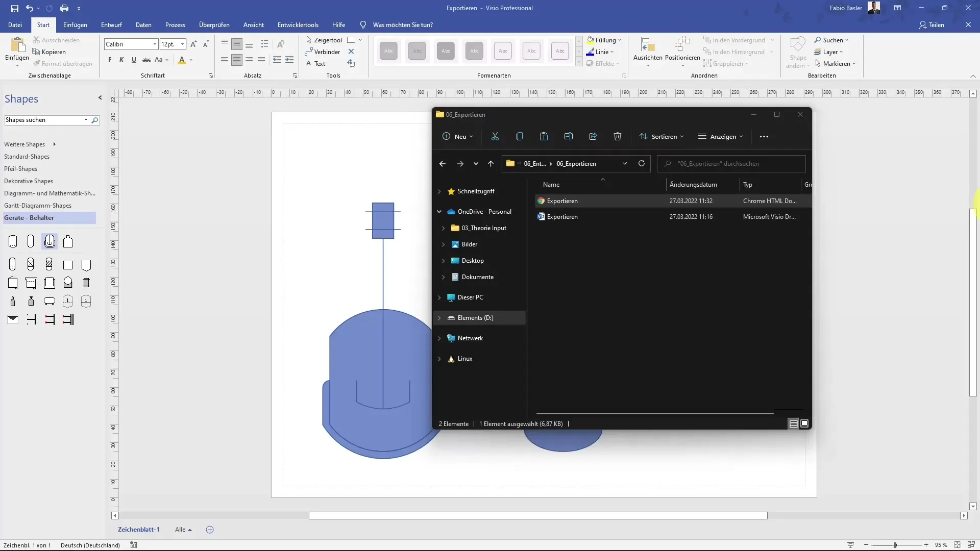Click the rename icon in Explorer toolbar
Screen dimensions: 980x551
point(568,136)
